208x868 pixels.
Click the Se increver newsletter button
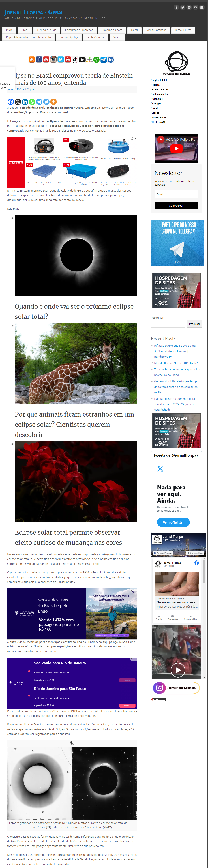click(x=176, y=206)
